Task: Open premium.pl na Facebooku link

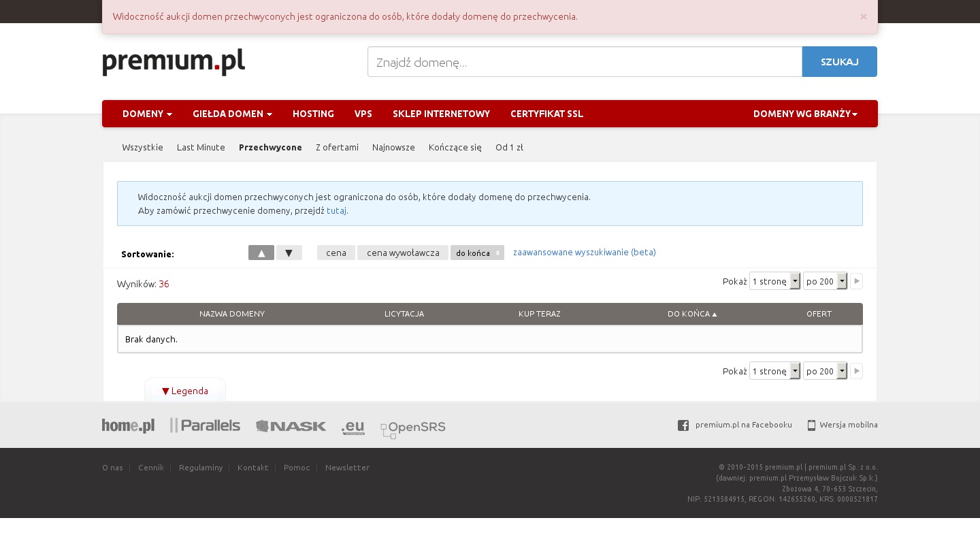Action: (743, 425)
